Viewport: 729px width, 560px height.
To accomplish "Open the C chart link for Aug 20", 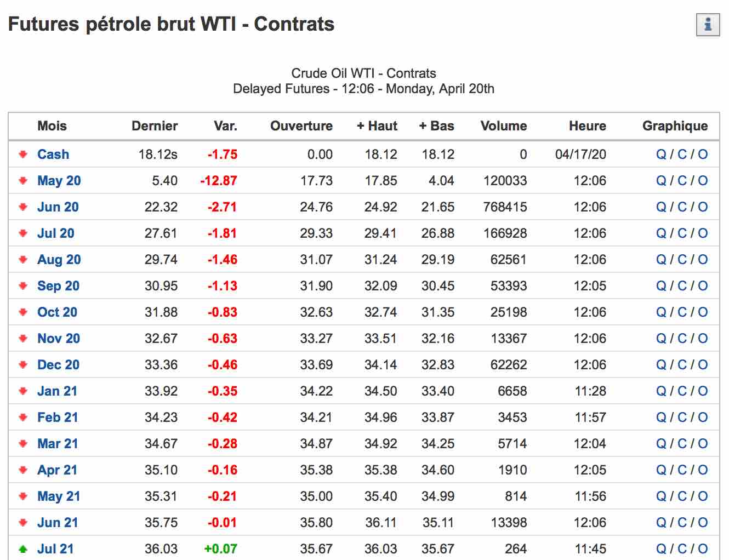I will point(682,260).
